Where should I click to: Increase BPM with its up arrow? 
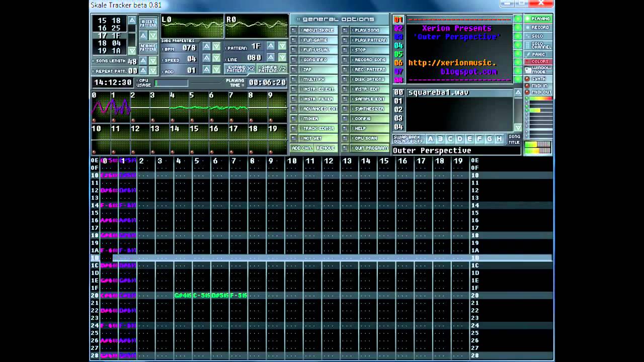point(206,47)
